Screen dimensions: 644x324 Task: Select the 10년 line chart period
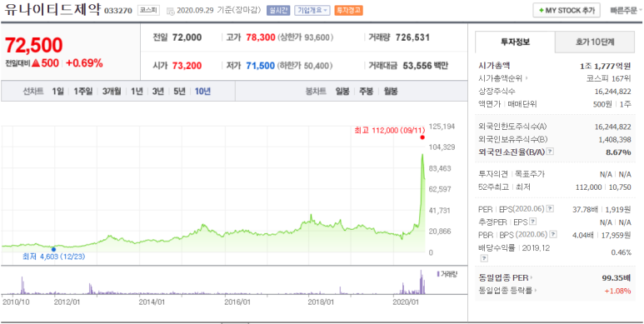[202, 91]
